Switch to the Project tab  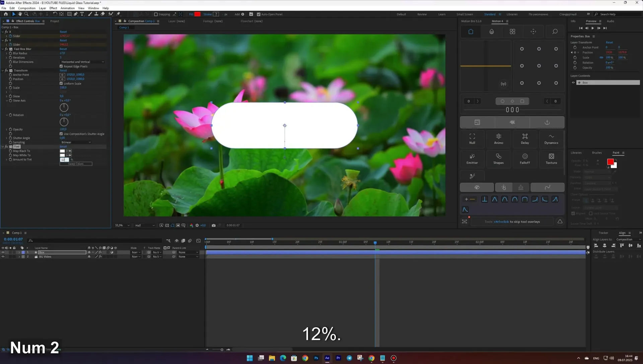click(x=55, y=21)
